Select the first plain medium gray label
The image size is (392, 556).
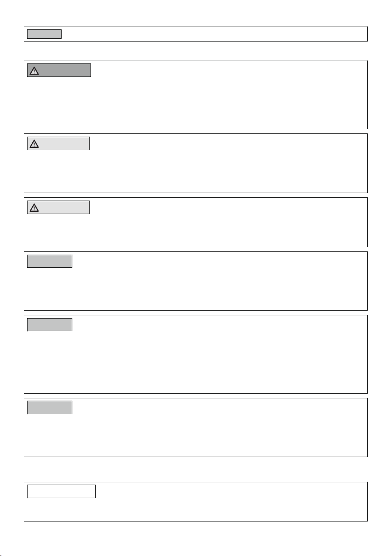(x=49, y=261)
